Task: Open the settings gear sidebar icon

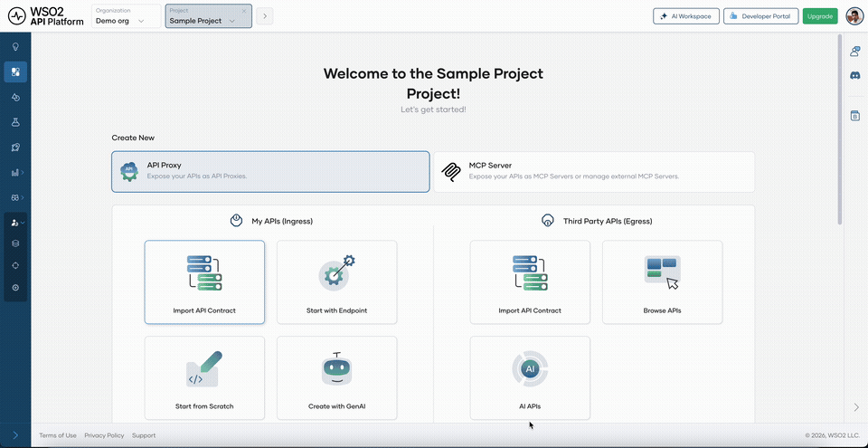Action: point(15,288)
